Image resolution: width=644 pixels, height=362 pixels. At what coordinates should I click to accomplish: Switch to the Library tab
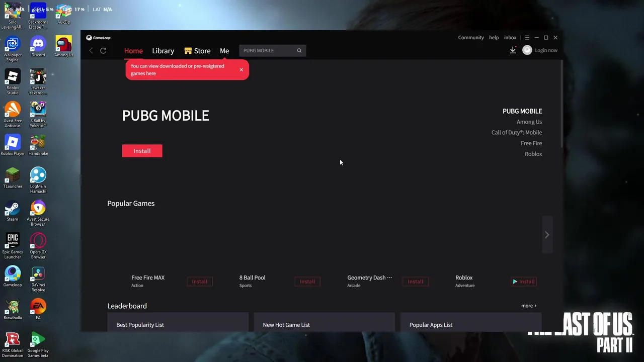[x=163, y=51]
